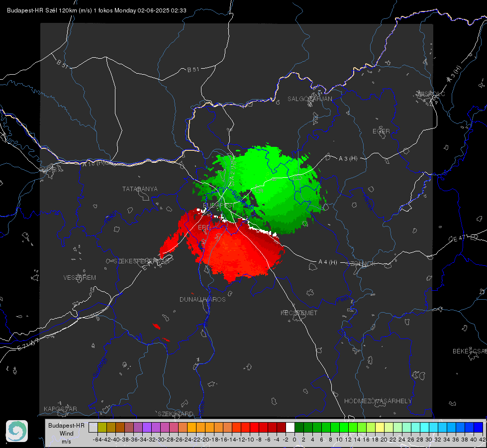Image resolution: width=487 pixels, height=448 pixels.
Task: Click the 'Somogy' county label in blue
Action: 100,367
